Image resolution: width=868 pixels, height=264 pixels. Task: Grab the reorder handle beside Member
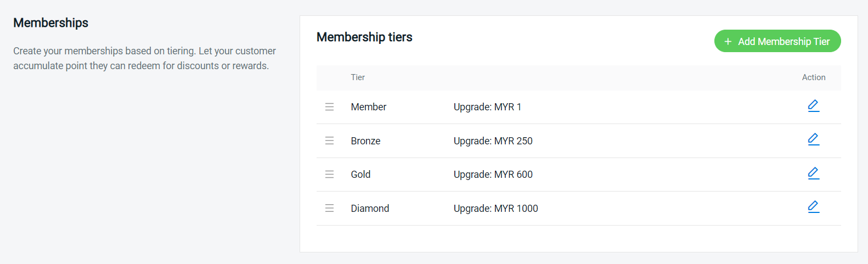coord(329,107)
